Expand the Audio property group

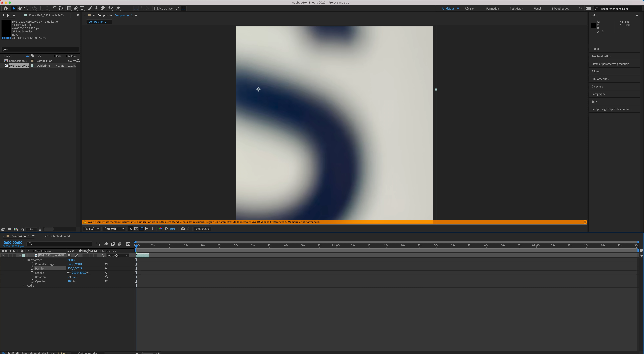pos(24,285)
